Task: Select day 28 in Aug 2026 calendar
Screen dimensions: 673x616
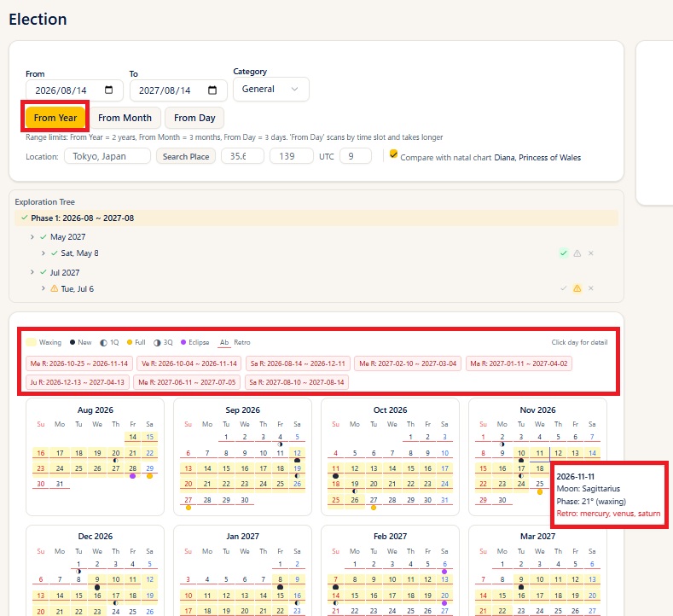Action: [x=132, y=468]
